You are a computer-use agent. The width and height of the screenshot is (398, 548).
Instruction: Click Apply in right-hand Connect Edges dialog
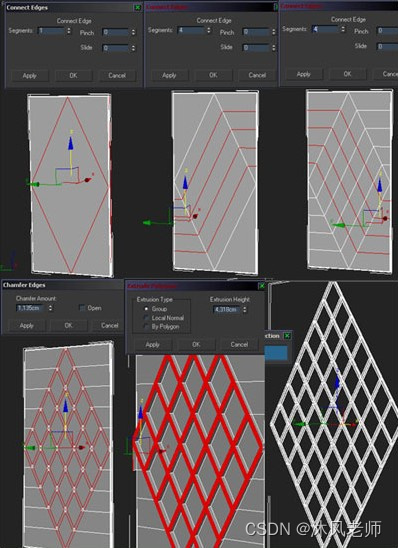[304, 74]
